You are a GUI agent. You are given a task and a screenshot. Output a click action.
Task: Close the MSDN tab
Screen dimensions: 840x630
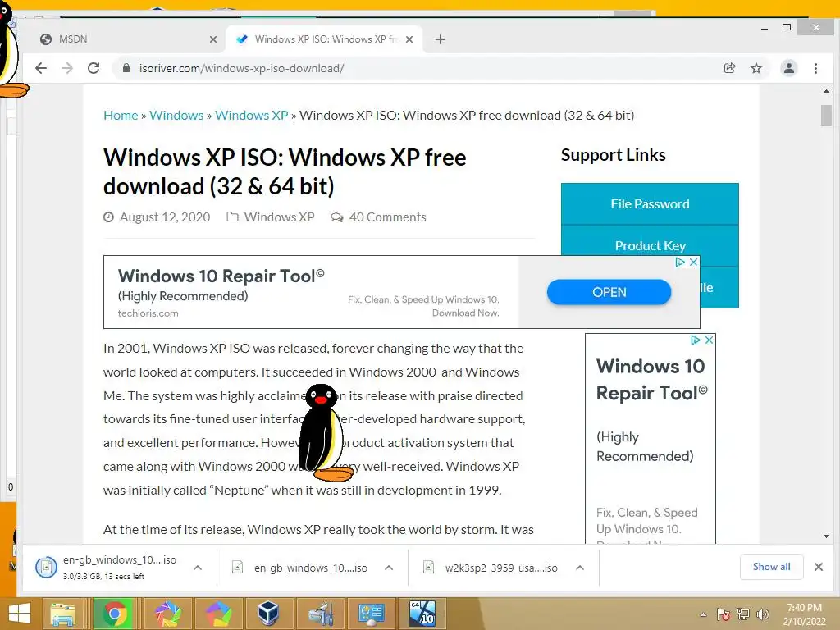[213, 39]
